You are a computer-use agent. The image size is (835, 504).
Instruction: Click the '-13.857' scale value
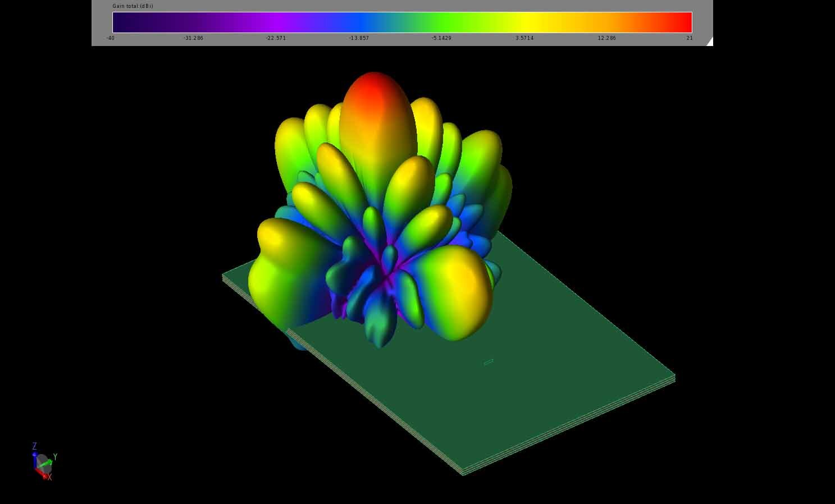[x=359, y=38]
